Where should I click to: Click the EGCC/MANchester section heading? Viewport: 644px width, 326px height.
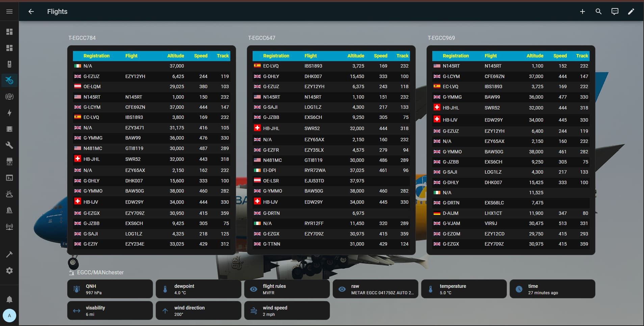pyautogui.click(x=100, y=273)
